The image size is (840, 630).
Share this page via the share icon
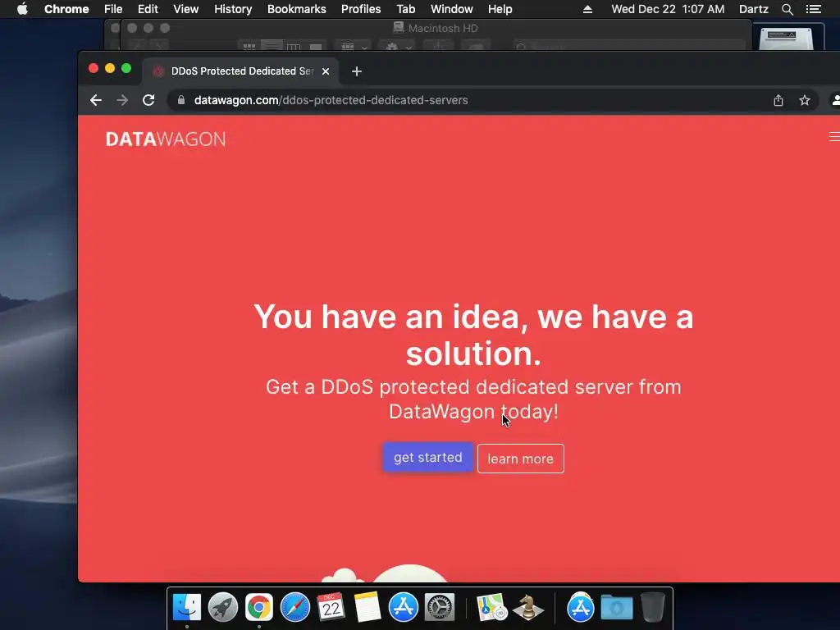(x=778, y=100)
